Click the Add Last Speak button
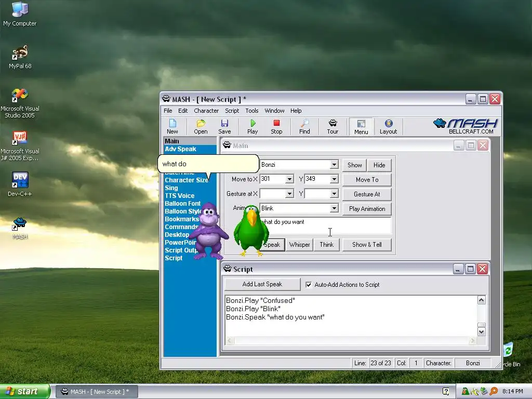Screen dimensions: 532x399 [262, 284]
